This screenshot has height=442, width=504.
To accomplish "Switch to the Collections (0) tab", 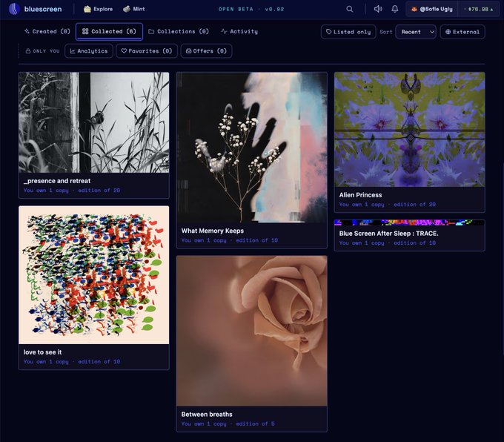I will point(179,32).
